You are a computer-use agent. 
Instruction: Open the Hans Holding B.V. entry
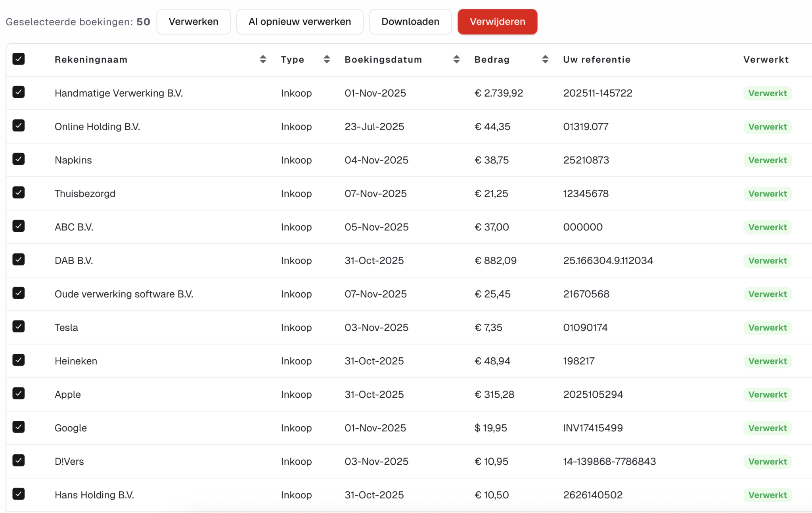[94, 495]
